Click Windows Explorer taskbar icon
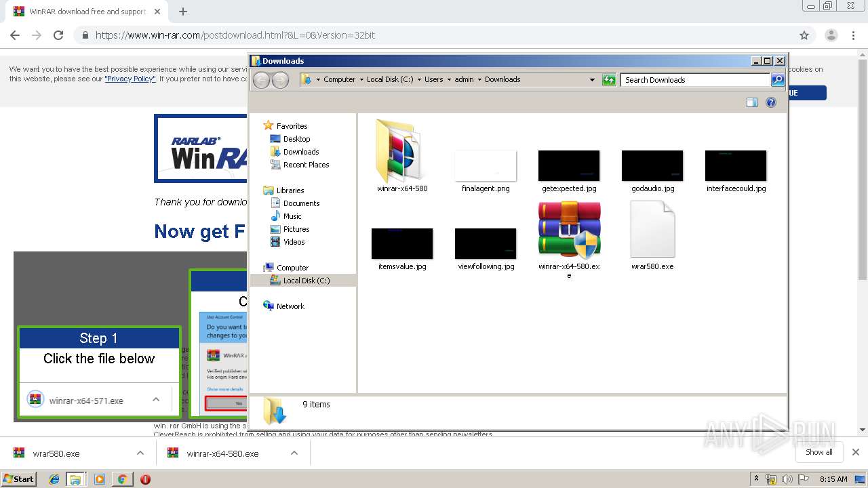 tap(75, 479)
